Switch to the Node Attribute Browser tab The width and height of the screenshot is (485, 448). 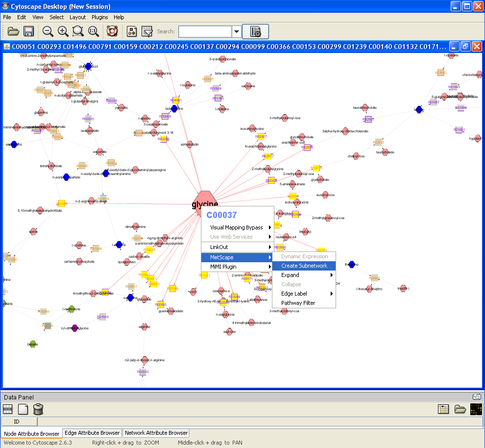[31, 433]
